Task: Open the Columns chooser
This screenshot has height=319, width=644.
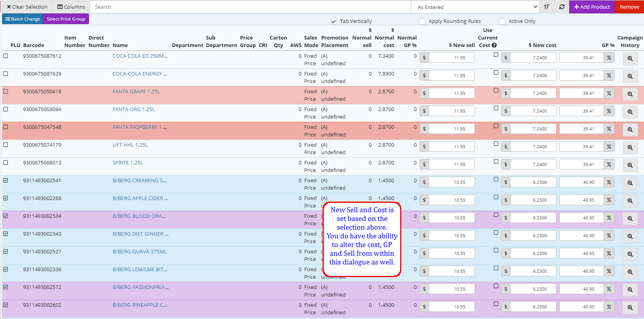Action: (71, 7)
